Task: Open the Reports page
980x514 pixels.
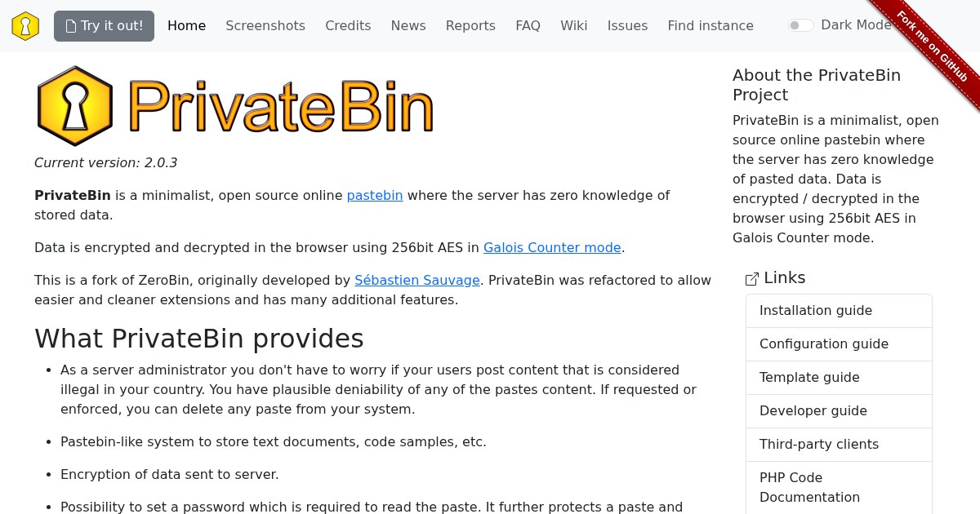Action: [470, 26]
